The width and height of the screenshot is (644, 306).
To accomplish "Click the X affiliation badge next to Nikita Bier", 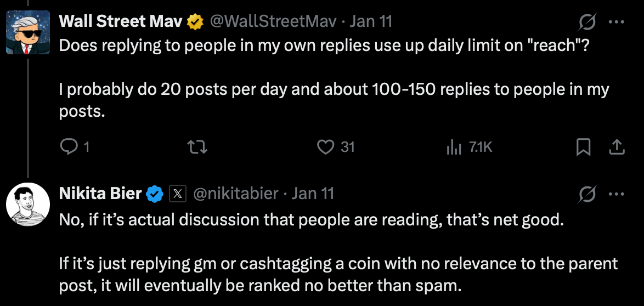I will tap(177, 194).
